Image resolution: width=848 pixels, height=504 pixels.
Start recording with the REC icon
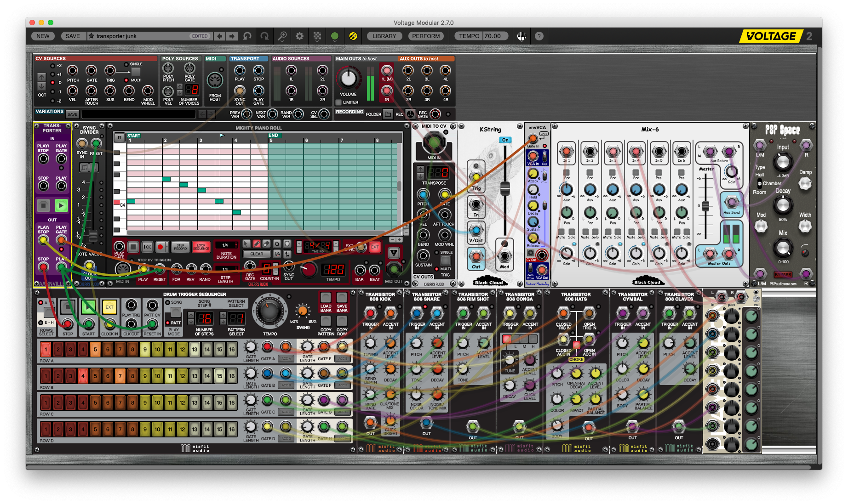[410, 114]
